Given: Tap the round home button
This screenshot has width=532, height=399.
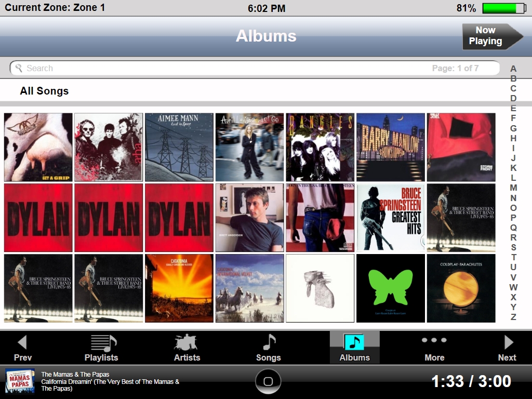Looking at the screenshot, I should [x=268, y=381].
